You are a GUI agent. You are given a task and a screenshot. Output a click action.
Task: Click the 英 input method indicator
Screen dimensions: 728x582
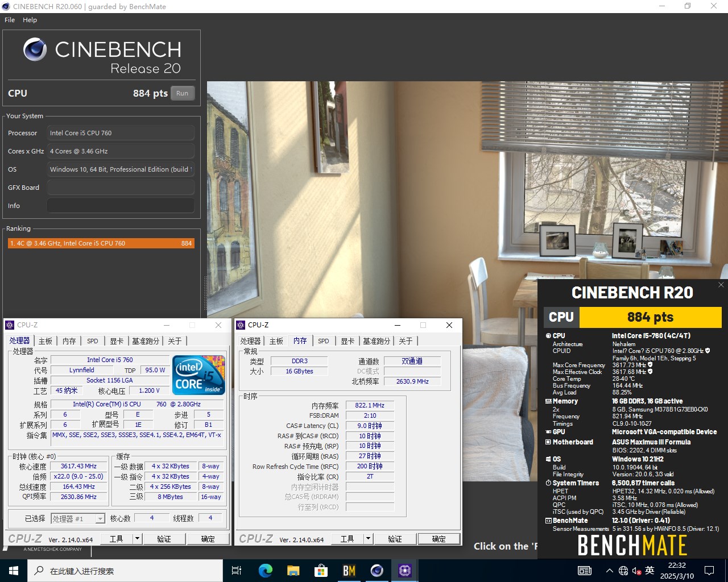click(650, 571)
